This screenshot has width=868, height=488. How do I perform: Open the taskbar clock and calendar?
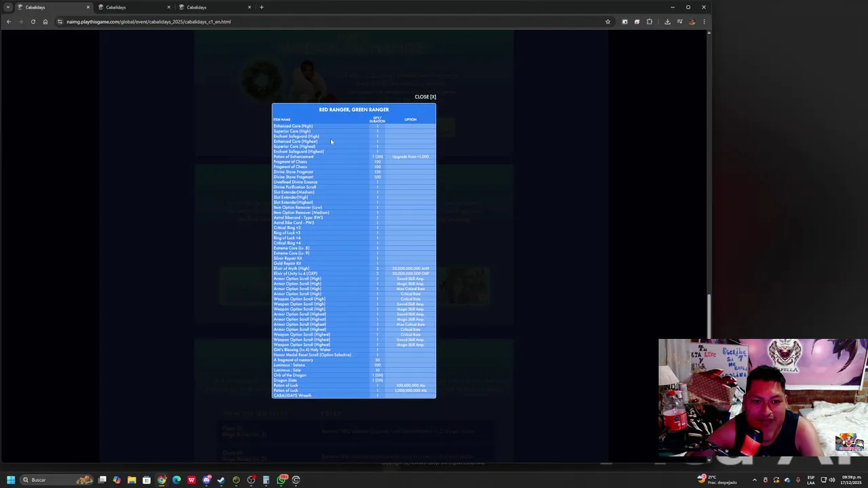851,480
